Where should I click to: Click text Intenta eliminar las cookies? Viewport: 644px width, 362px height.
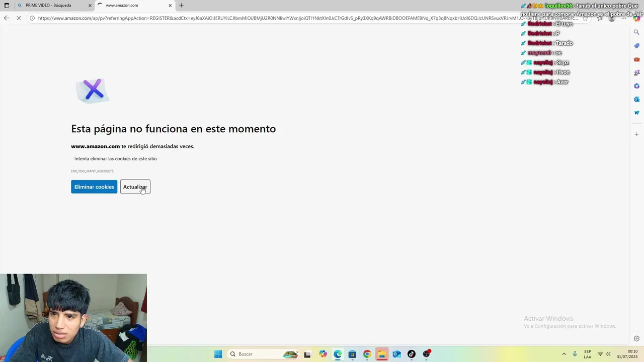(x=116, y=159)
